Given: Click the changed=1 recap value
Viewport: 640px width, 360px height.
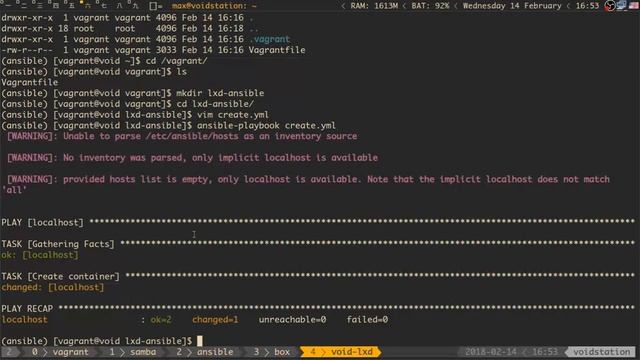Looking at the screenshot, I should click(x=215, y=320).
